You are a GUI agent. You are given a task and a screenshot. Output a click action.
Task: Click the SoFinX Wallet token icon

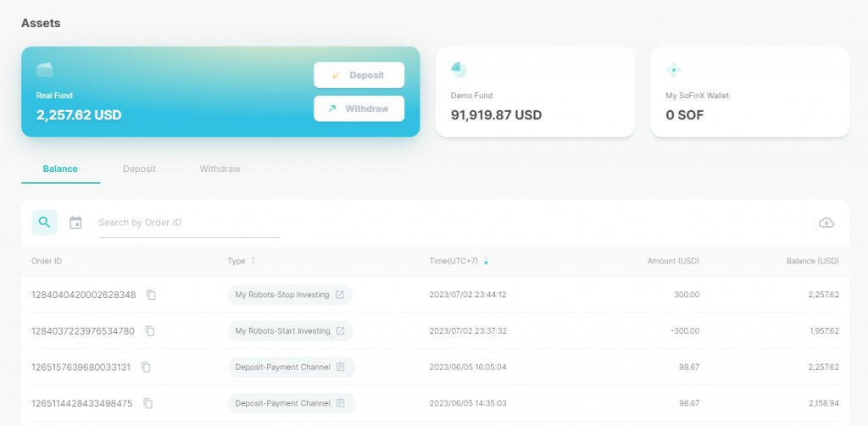point(674,69)
